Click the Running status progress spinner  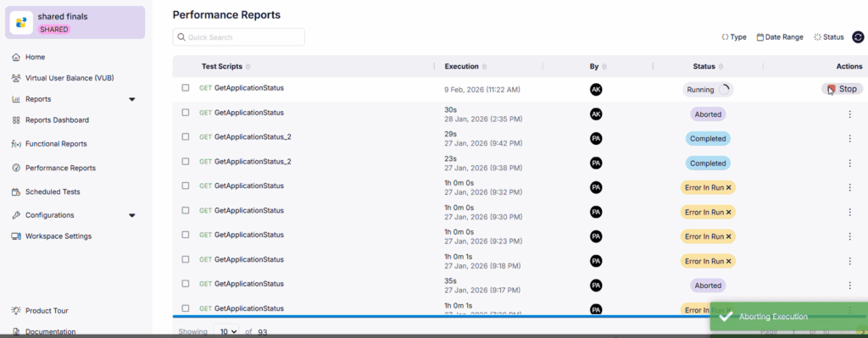724,90
